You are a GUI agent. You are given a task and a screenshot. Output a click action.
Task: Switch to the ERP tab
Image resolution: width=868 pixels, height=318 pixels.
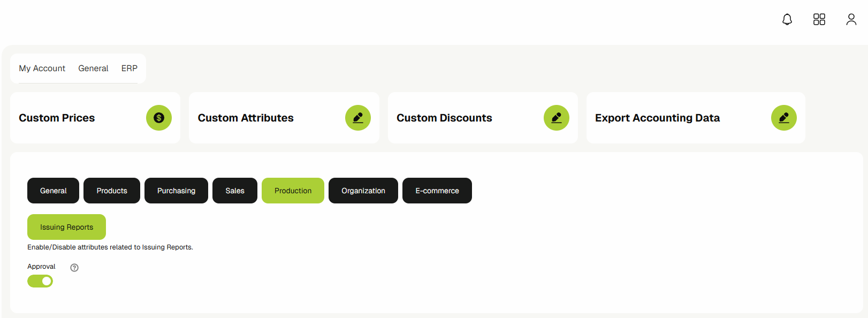click(129, 68)
